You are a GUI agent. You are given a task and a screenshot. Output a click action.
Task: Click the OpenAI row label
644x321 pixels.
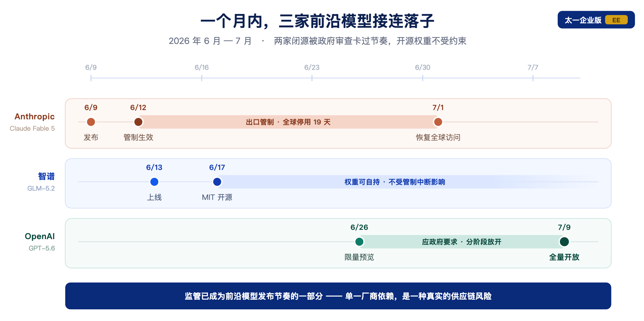(40, 236)
